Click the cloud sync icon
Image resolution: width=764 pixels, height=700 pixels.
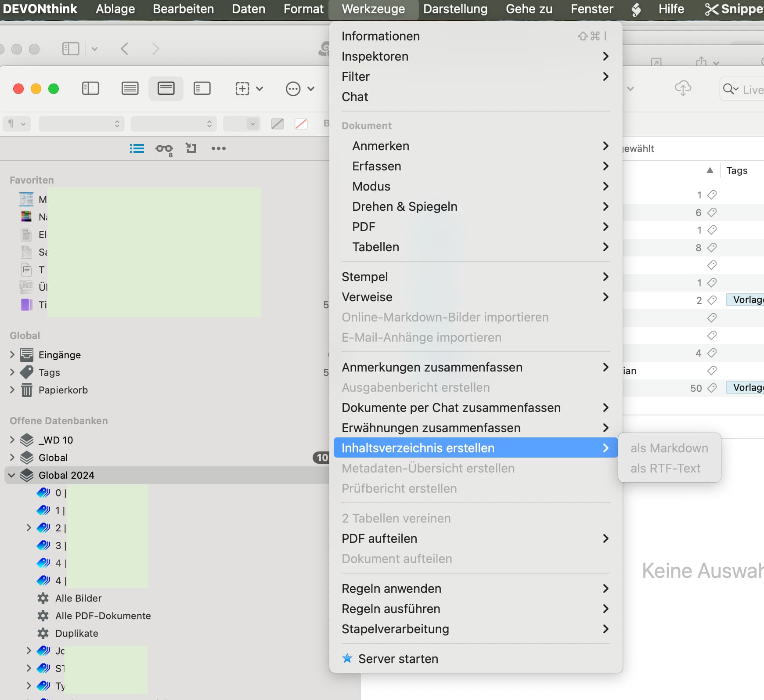682,89
